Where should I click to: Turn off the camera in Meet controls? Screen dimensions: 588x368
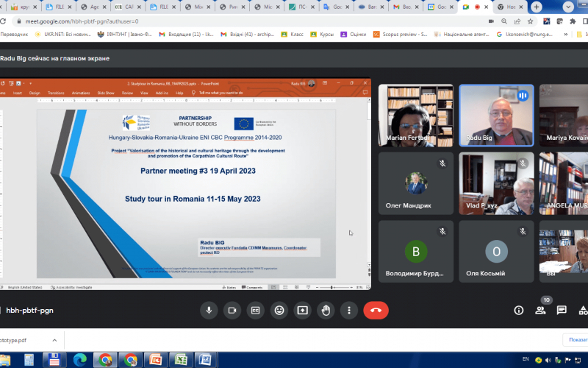tap(232, 311)
